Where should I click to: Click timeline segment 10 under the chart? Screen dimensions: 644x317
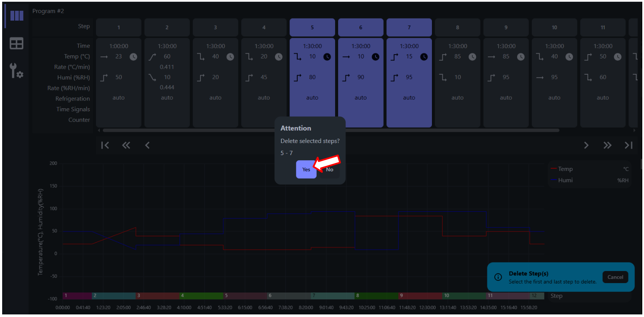[x=464, y=296]
